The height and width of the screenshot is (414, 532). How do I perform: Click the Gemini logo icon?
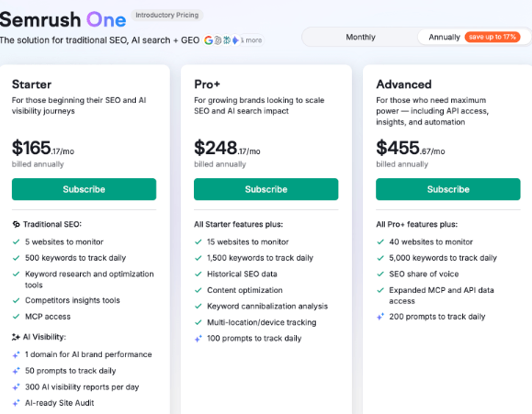click(235, 40)
